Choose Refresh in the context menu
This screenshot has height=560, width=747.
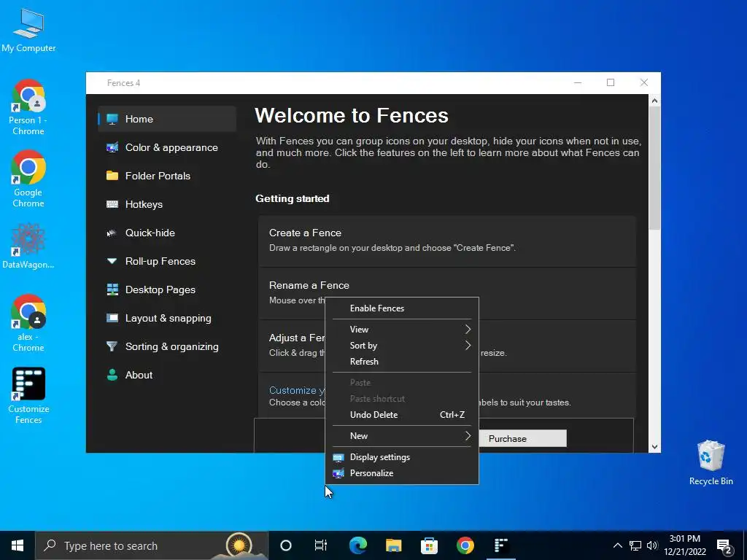[x=402, y=362]
